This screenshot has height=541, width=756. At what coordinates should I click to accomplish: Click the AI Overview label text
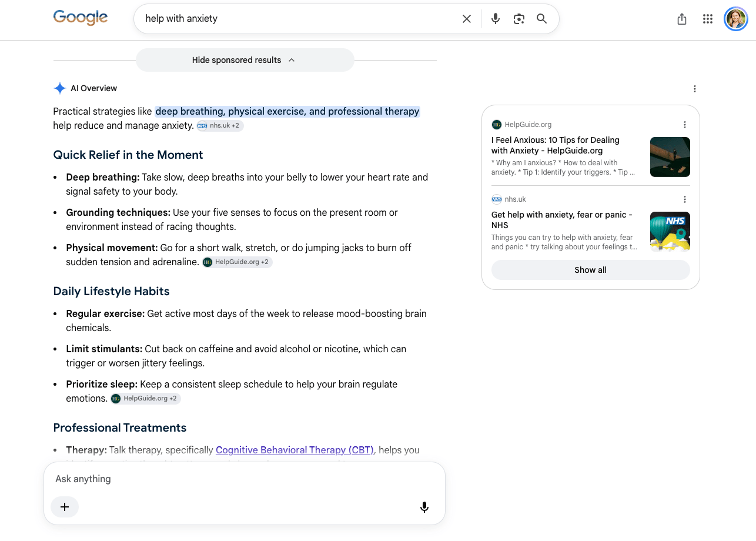94,88
